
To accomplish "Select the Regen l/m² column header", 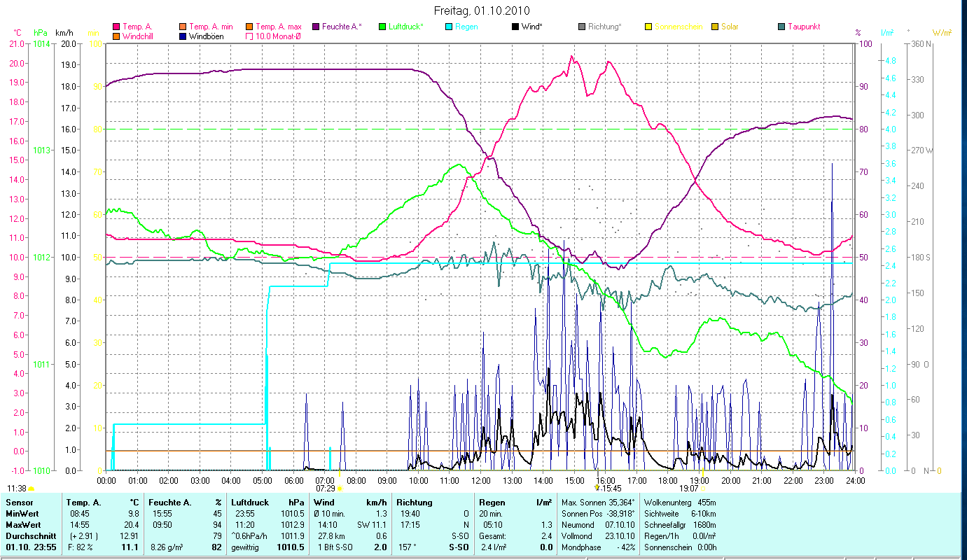I will 514,502.
